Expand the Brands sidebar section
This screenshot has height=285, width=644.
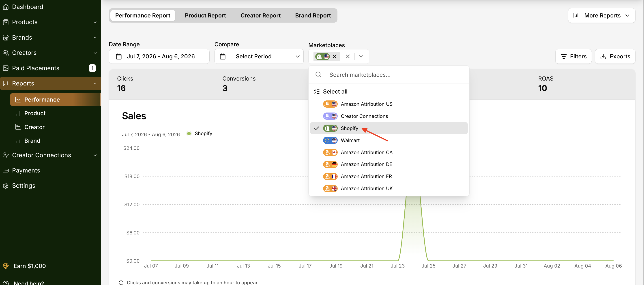pyautogui.click(x=95, y=37)
